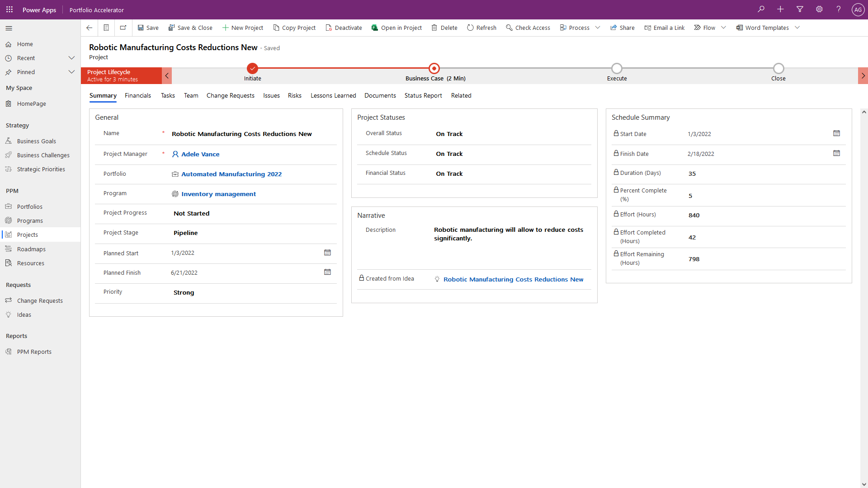The image size is (868, 488).
Task: Open Inventory management program link
Action: 218,194
